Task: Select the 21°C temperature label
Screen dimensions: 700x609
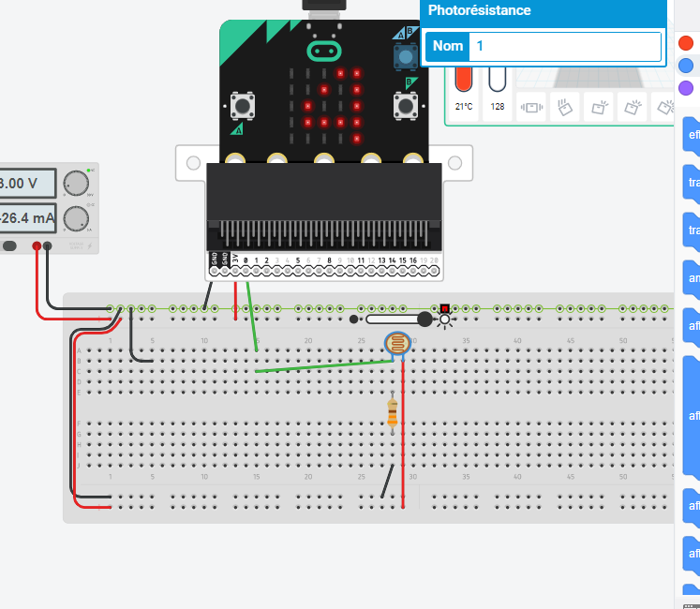Action: pyautogui.click(x=464, y=107)
